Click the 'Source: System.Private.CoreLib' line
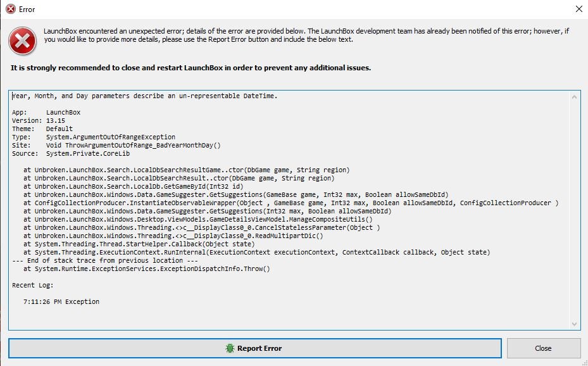This screenshot has height=366, width=588. click(x=71, y=154)
